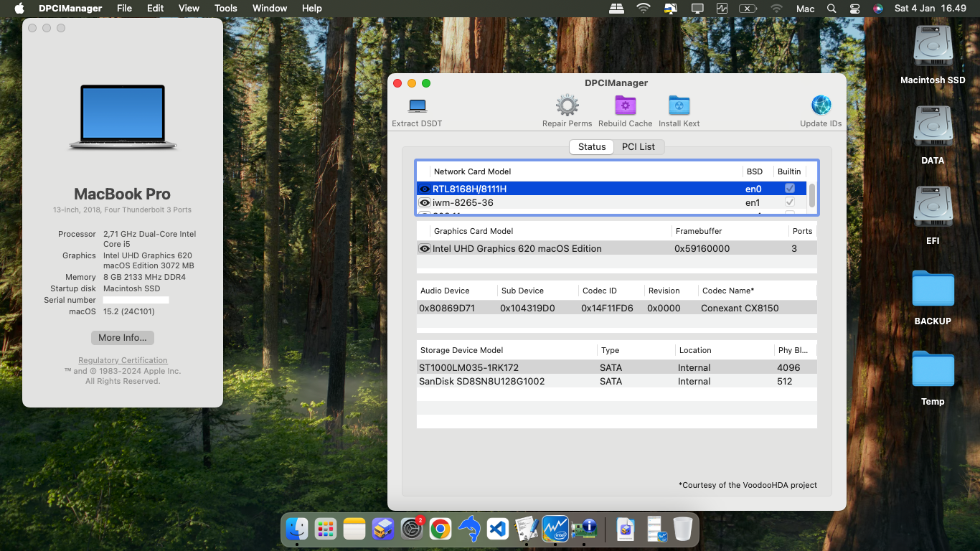
Task: Click the activity graph menu bar icon
Action: (722, 9)
